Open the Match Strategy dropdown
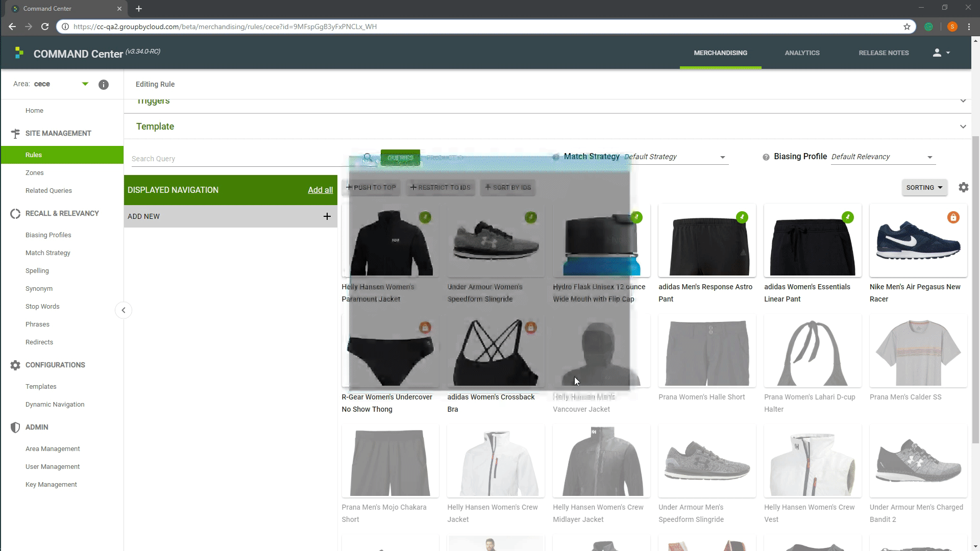This screenshot has width=980, height=551. (x=676, y=157)
